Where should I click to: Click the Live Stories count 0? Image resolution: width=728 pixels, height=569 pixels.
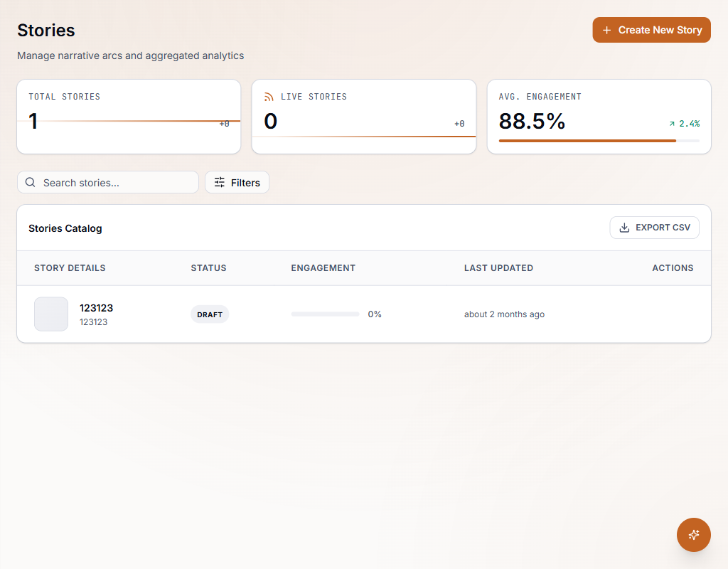[271, 121]
